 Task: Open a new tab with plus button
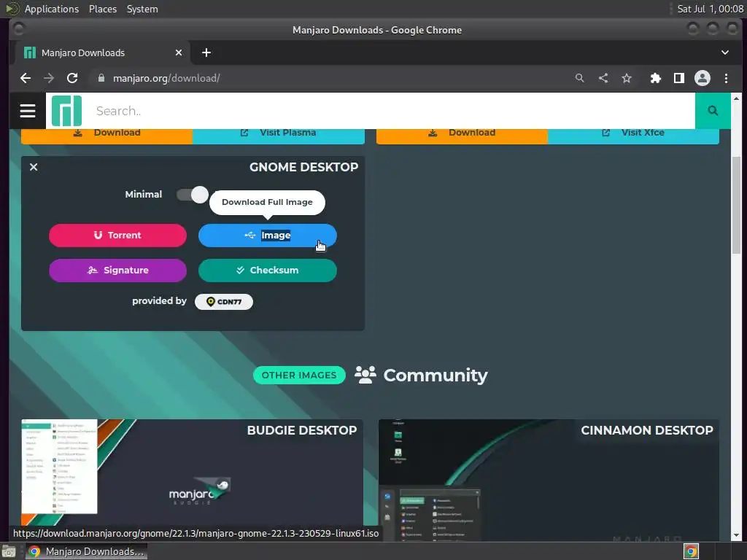coord(206,52)
